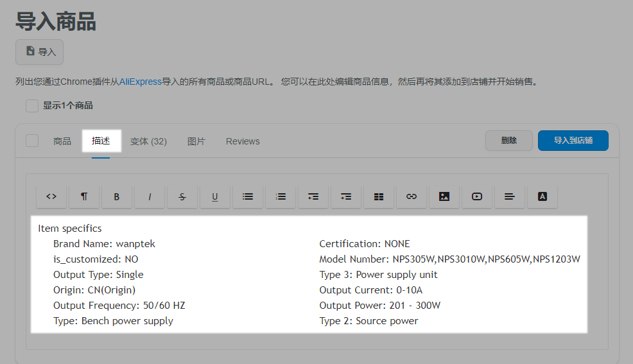Click the 导入到店铺 button
This screenshot has width=633, height=364.
coord(573,141)
